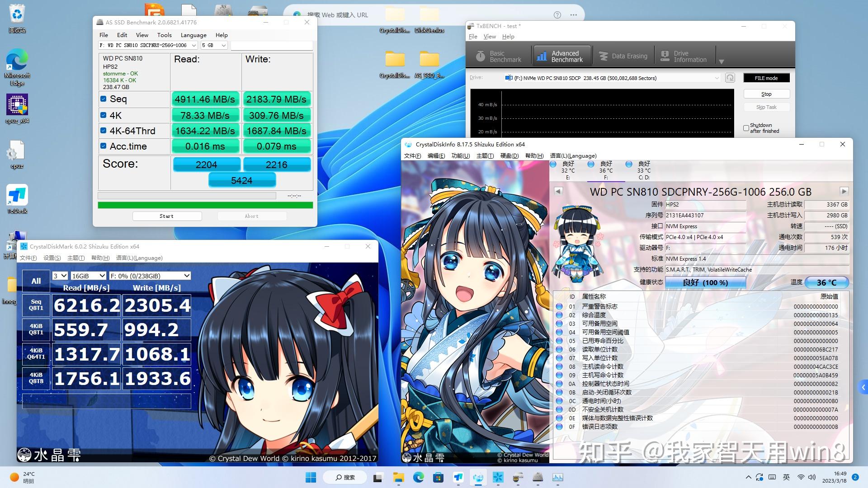Open the 16GiB test size dropdown in CrystalDiskMark
Screen dimensions: 868x488
[89, 276]
